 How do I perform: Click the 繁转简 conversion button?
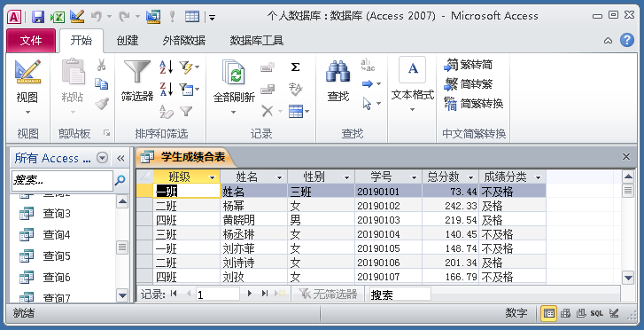(469, 65)
